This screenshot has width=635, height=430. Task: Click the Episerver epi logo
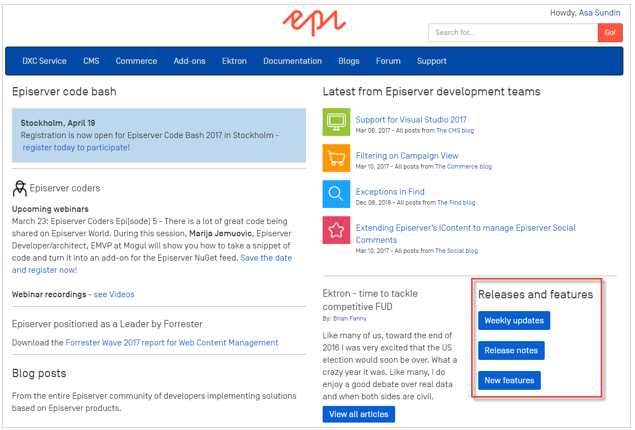click(315, 22)
